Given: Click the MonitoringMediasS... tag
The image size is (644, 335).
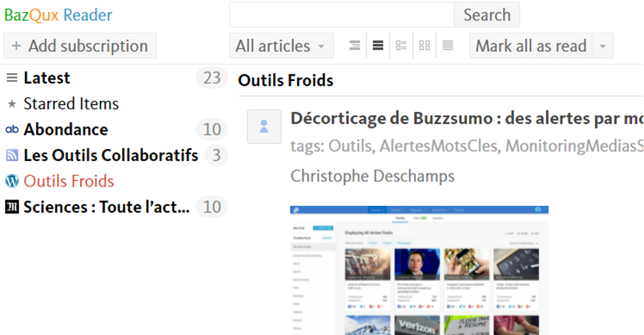Looking at the screenshot, I should 574,146.
